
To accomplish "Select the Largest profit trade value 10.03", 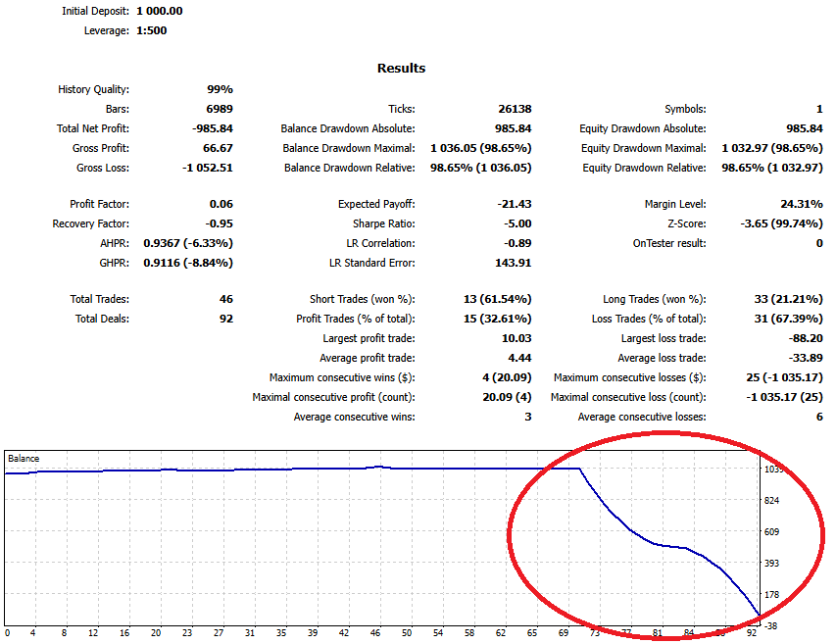I will [516, 338].
